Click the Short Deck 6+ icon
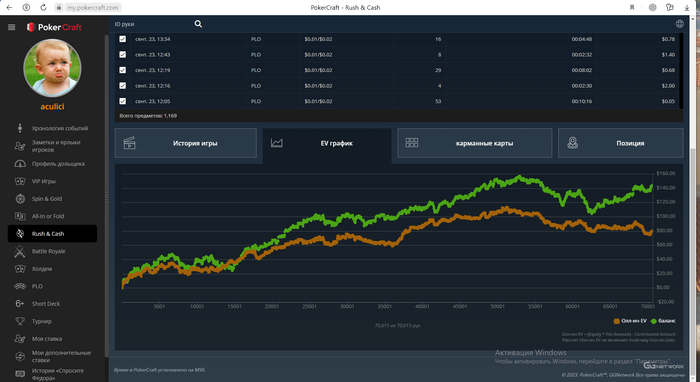The width and height of the screenshot is (700, 382). click(x=20, y=303)
